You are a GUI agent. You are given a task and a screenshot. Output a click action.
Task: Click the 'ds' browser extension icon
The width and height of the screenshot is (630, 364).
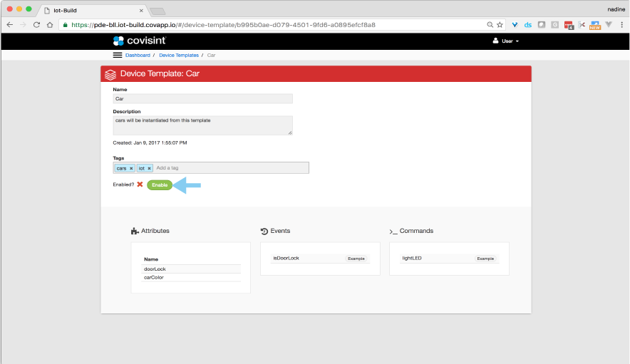527,24
